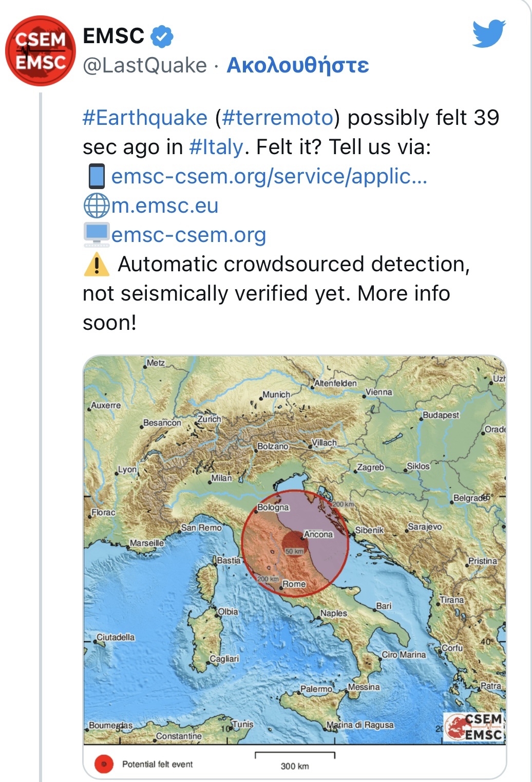Open the emsc-csem.org/service/applic… link

click(x=269, y=176)
